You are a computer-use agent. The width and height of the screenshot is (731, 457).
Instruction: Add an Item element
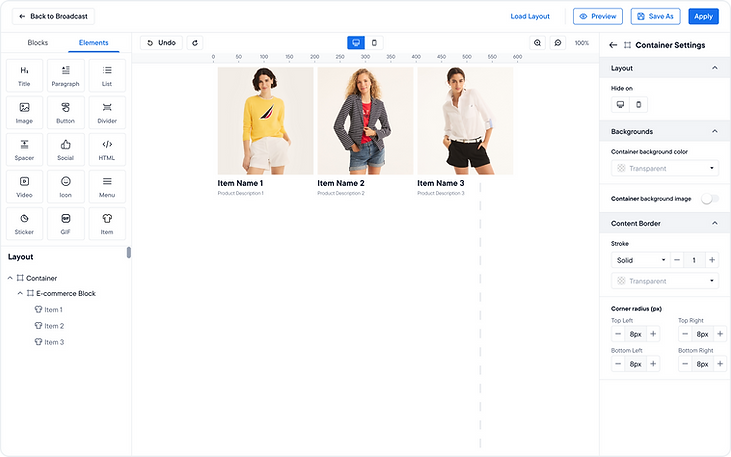107,223
